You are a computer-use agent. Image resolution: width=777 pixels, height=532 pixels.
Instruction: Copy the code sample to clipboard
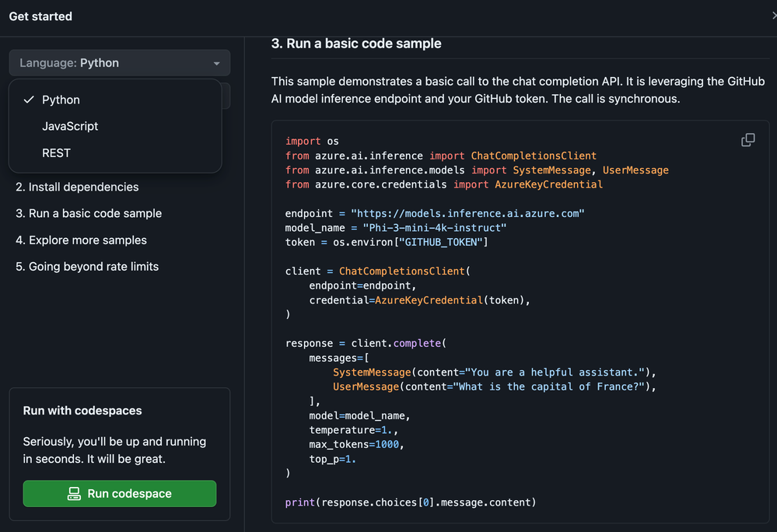coord(747,140)
